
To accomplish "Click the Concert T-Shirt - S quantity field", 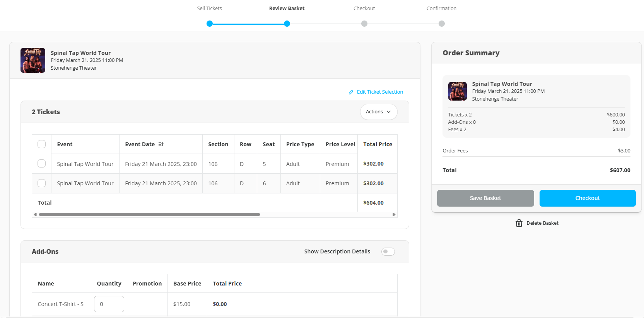I will click(x=109, y=304).
